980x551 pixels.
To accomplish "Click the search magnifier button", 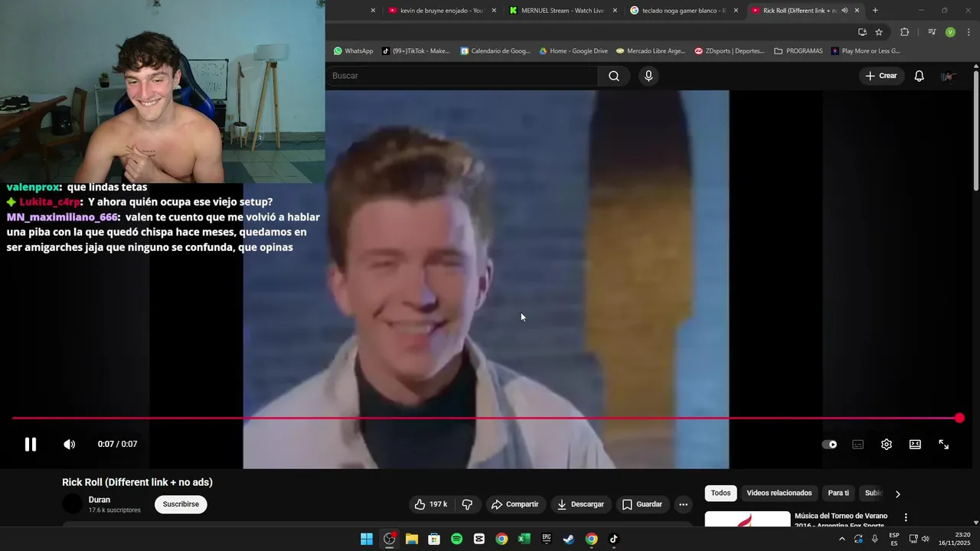I will coord(614,76).
